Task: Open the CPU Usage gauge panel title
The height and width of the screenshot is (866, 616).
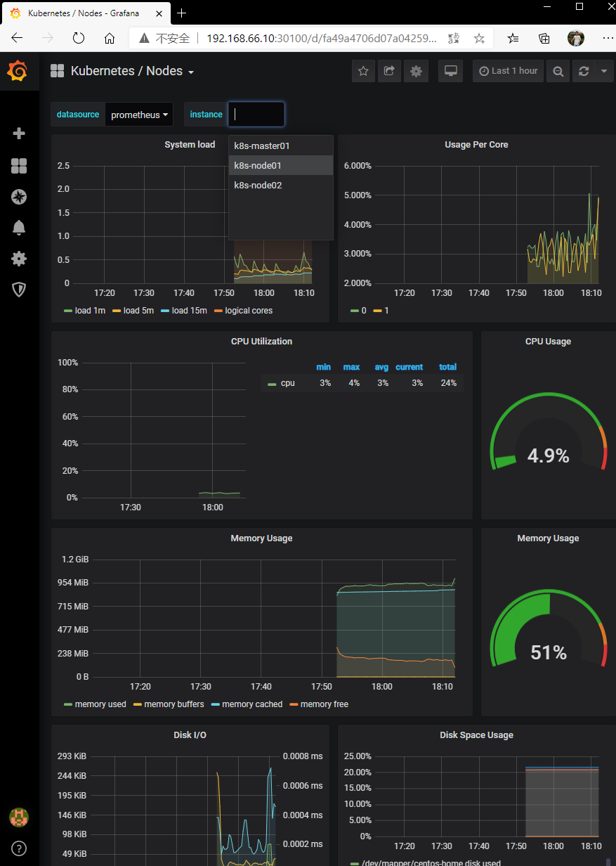Action: click(548, 342)
